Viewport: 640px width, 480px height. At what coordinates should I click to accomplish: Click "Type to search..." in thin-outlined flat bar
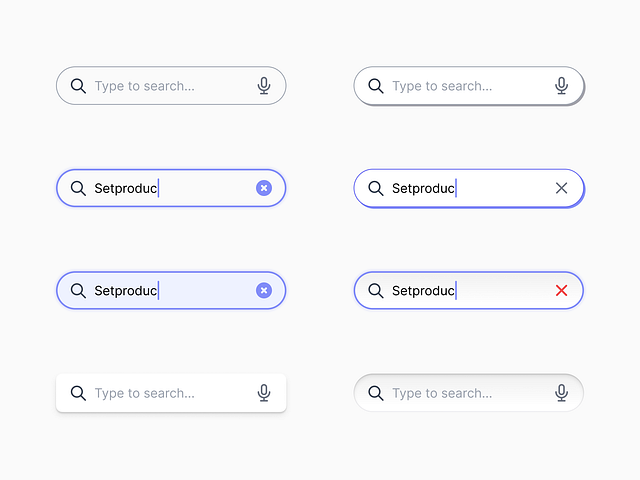pyautogui.click(x=145, y=86)
